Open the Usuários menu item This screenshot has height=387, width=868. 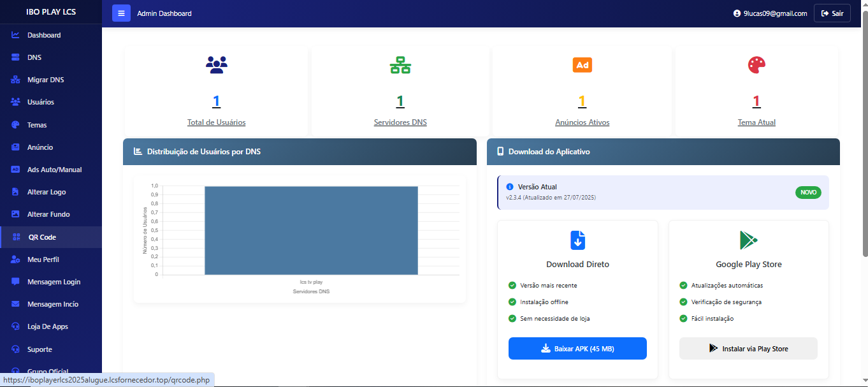[41, 102]
